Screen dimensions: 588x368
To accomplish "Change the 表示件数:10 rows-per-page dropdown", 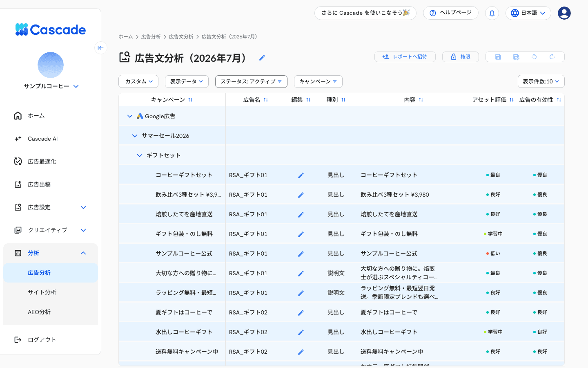I will (541, 81).
